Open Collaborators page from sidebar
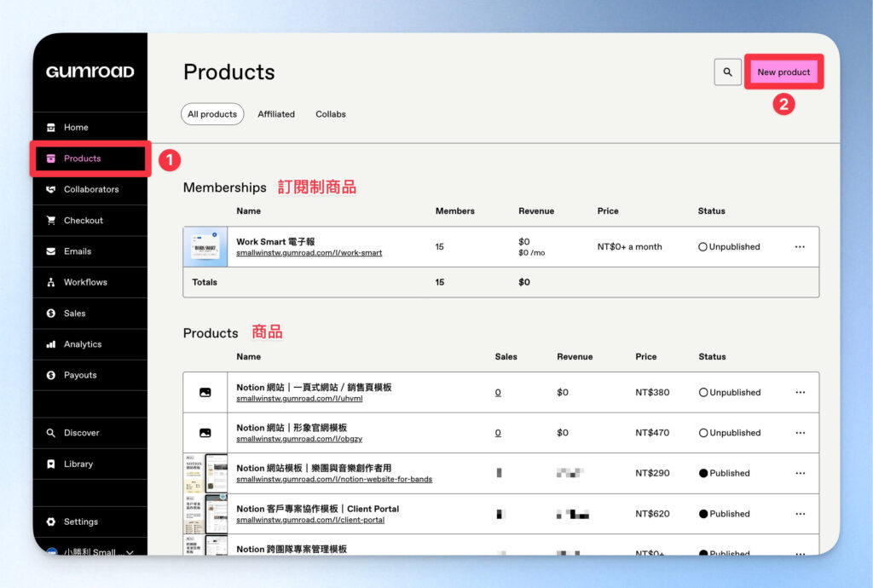This screenshot has width=873, height=588. pyautogui.click(x=90, y=189)
